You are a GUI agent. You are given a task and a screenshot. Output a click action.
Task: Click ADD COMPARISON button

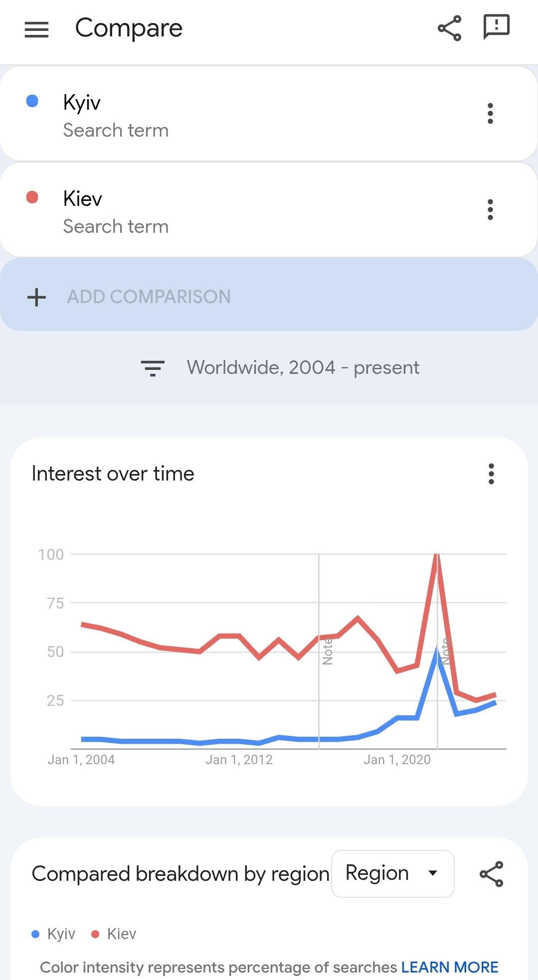[x=149, y=297]
